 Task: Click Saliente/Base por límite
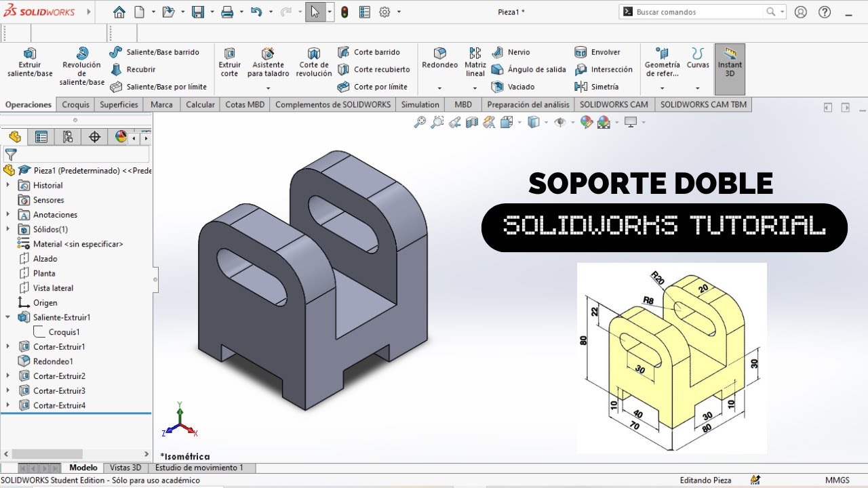(158, 87)
